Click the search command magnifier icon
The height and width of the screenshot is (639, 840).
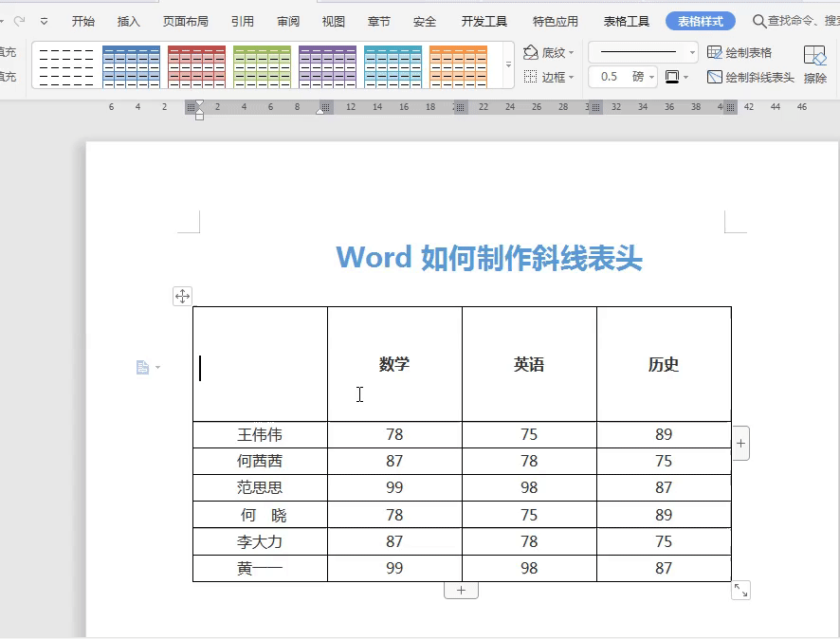click(759, 22)
